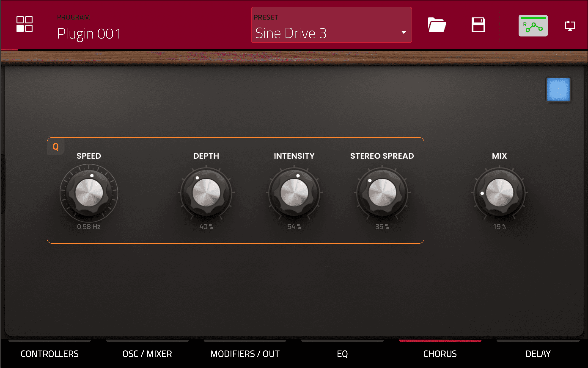Screen dimensions: 588x368
Task: Click the Intensity knob
Action: coord(294,192)
